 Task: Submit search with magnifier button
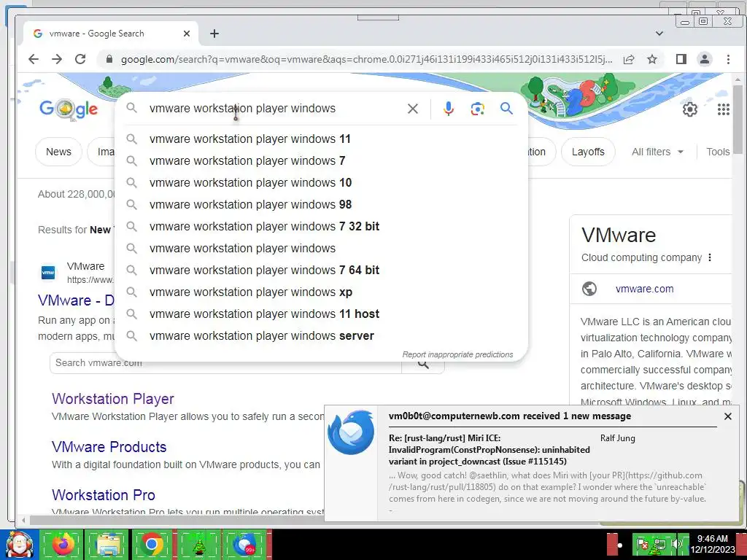[x=506, y=109]
